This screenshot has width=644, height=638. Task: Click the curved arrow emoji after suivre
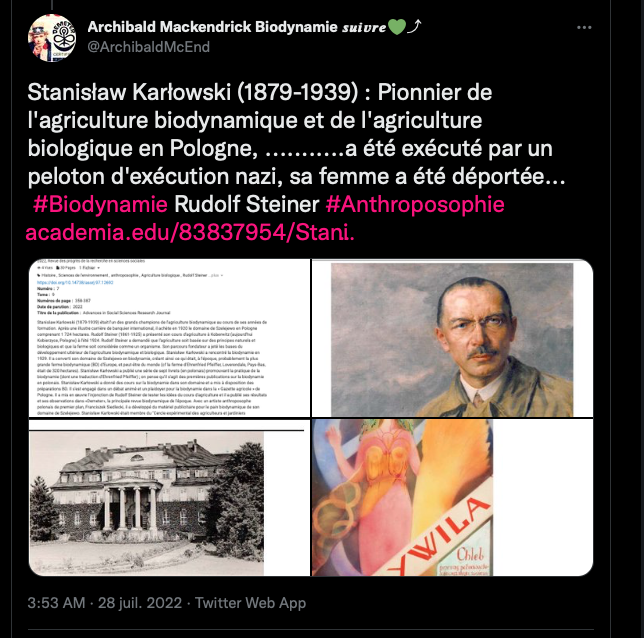coord(414,27)
